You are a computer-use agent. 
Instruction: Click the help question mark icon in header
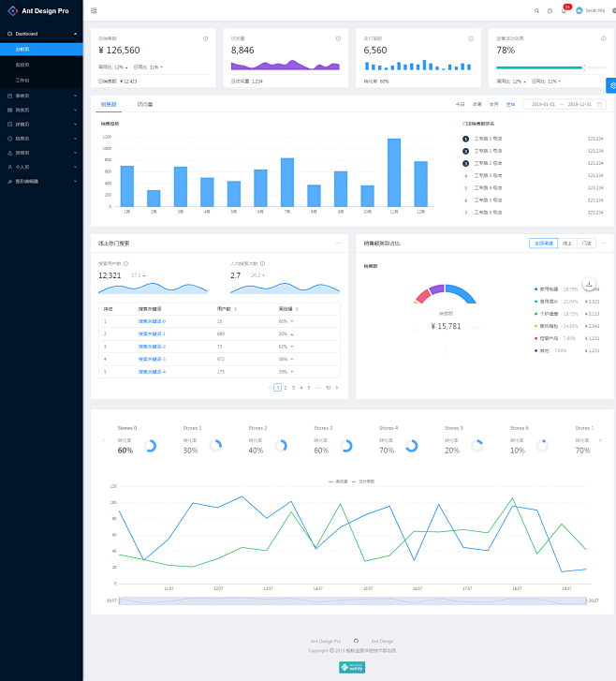click(550, 10)
